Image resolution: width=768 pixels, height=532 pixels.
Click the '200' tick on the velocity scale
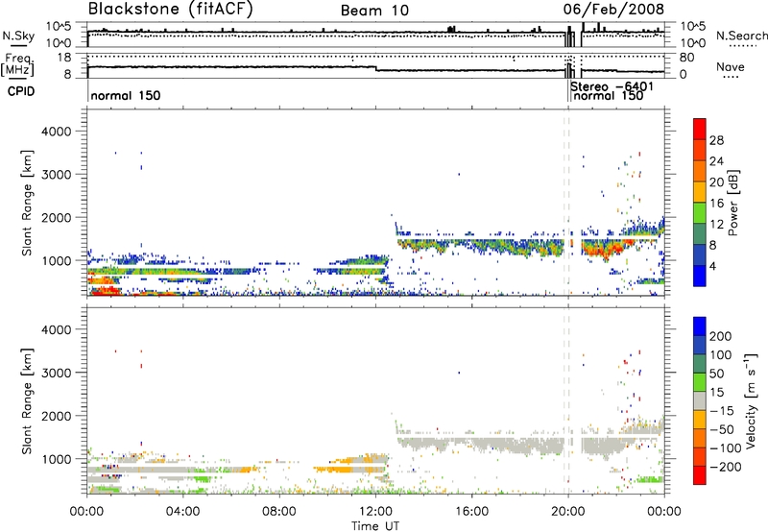721,336
